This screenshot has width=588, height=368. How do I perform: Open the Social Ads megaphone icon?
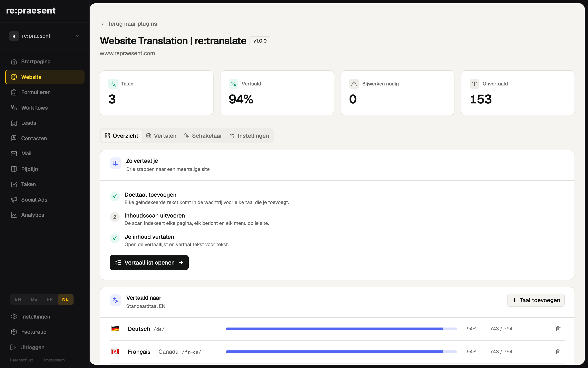(14, 200)
